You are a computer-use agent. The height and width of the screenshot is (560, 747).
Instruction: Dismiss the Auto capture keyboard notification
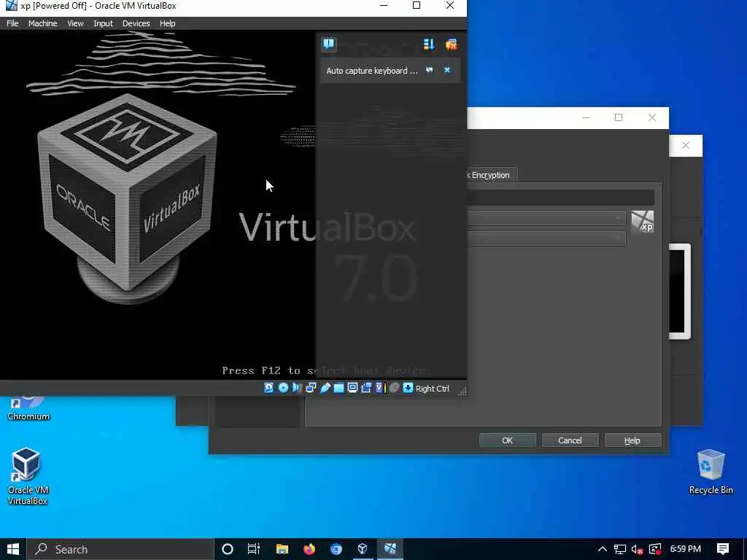click(x=447, y=70)
